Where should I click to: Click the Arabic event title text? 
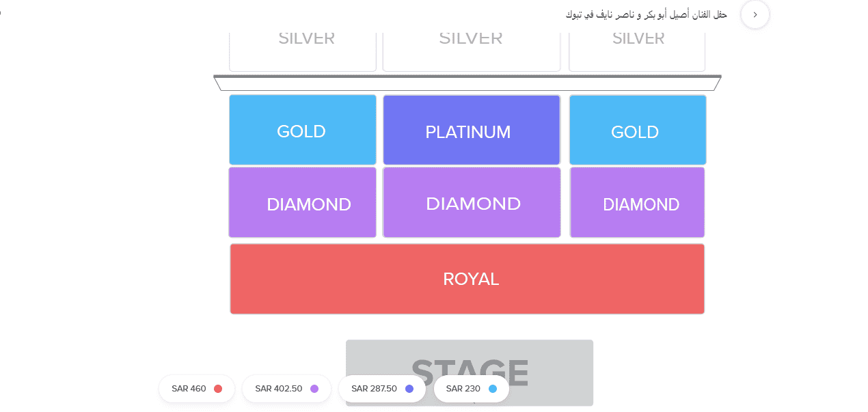pos(647,14)
